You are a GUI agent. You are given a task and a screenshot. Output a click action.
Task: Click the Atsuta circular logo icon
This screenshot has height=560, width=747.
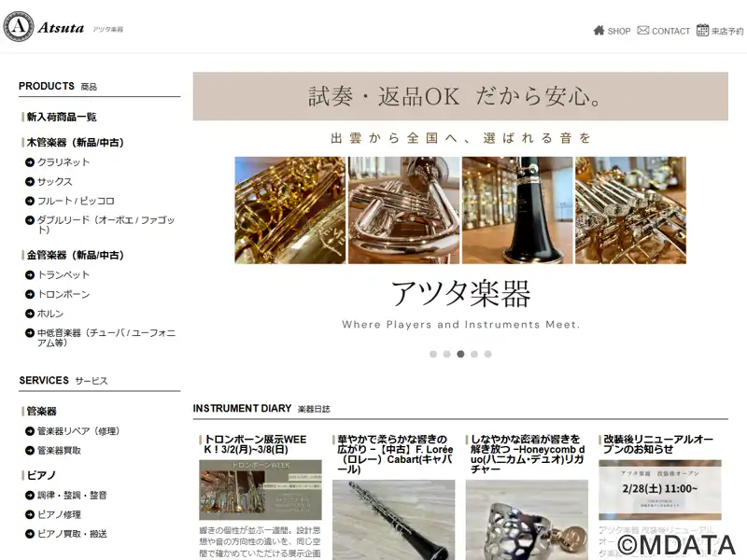pyautogui.click(x=19, y=26)
